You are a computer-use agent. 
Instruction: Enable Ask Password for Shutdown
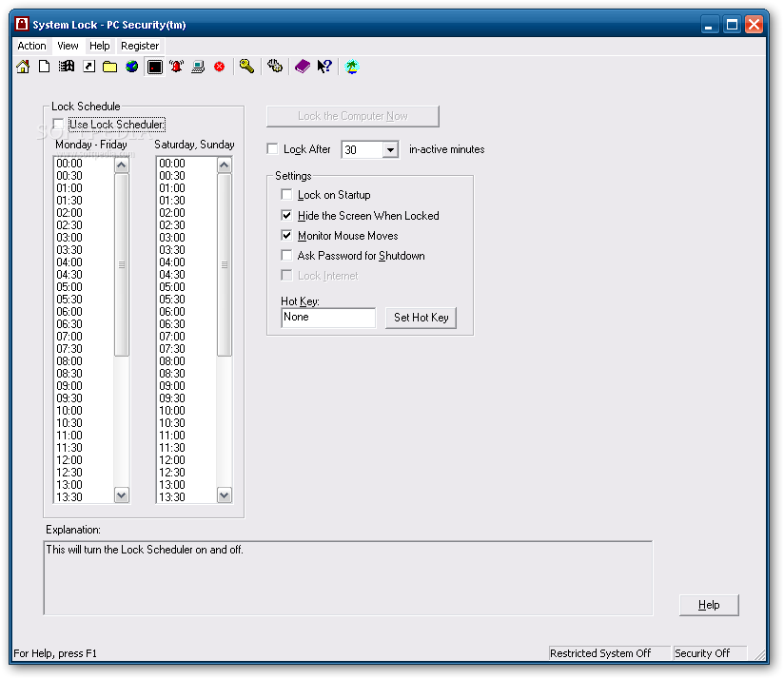(x=286, y=255)
